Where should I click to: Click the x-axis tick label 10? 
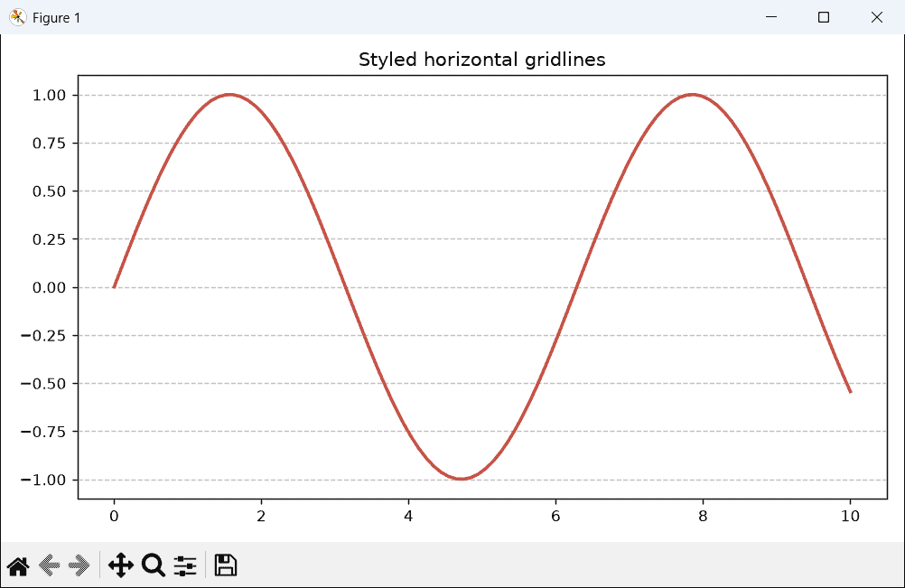850,516
